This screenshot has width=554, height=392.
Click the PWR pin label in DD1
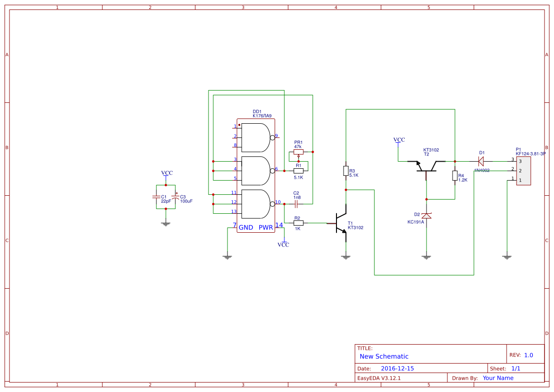tap(266, 228)
